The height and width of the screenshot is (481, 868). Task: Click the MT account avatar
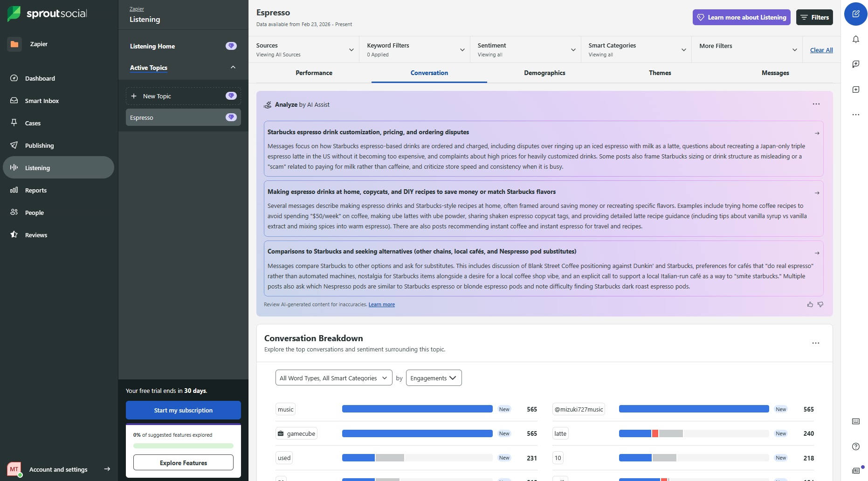coord(14,469)
